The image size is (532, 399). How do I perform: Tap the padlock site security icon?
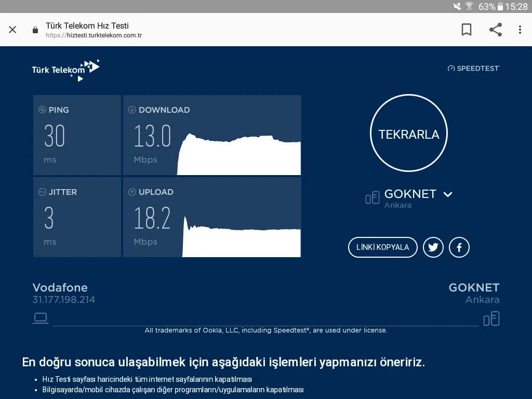coord(35,30)
